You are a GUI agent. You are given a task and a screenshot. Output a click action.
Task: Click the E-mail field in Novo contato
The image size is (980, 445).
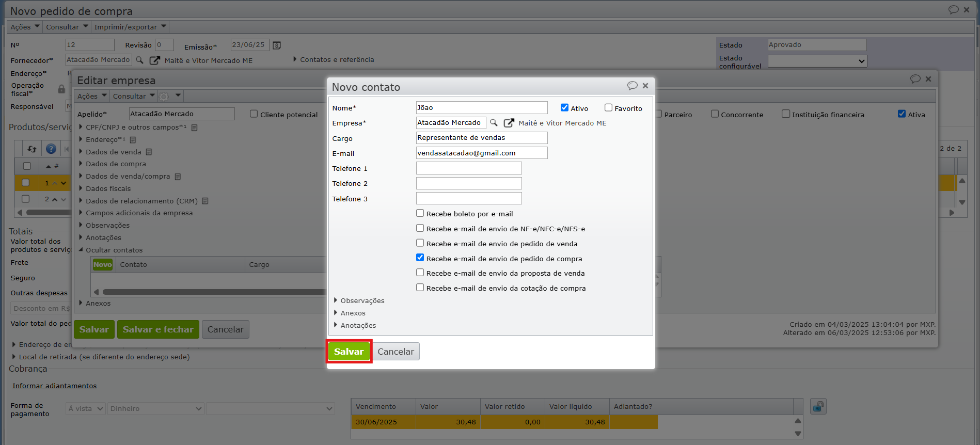(482, 153)
